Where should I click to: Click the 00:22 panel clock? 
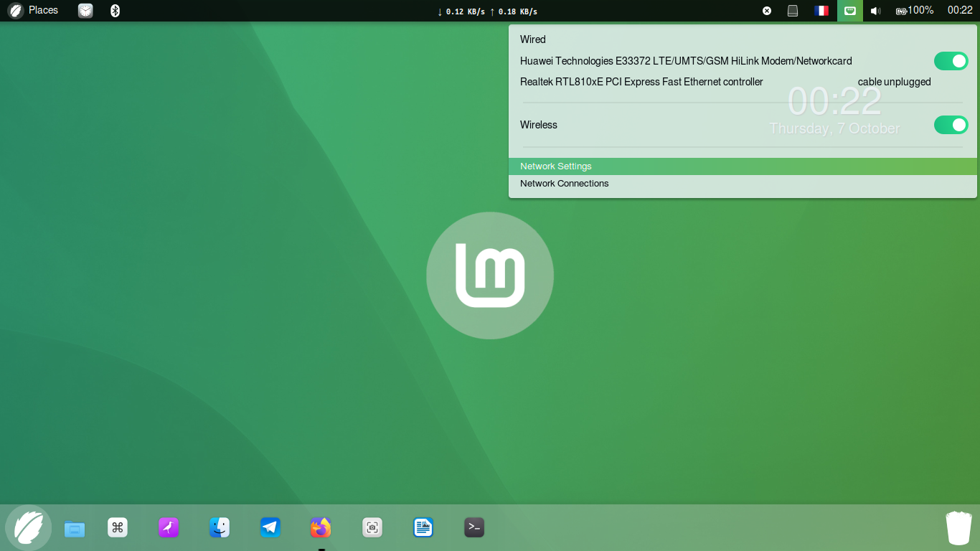pos(960,11)
